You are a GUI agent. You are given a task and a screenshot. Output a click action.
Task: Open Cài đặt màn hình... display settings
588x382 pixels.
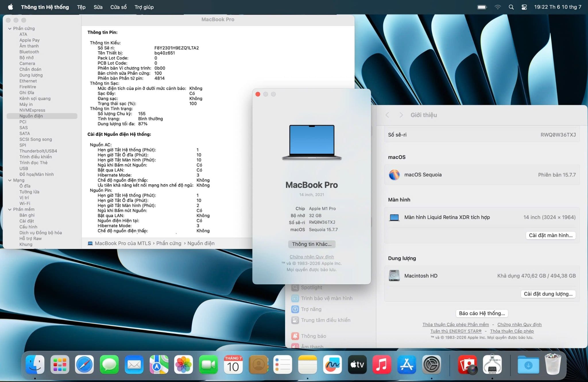click(x=551, y=235)
